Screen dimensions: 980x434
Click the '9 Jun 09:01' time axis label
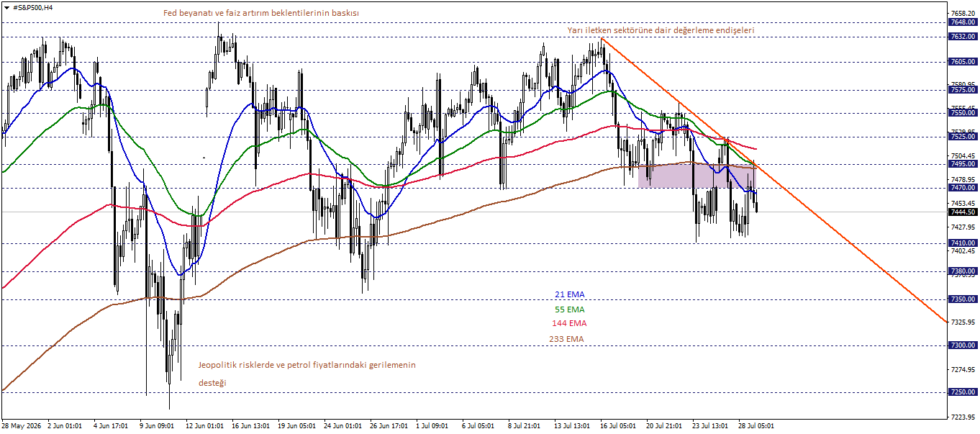point(157,425)
